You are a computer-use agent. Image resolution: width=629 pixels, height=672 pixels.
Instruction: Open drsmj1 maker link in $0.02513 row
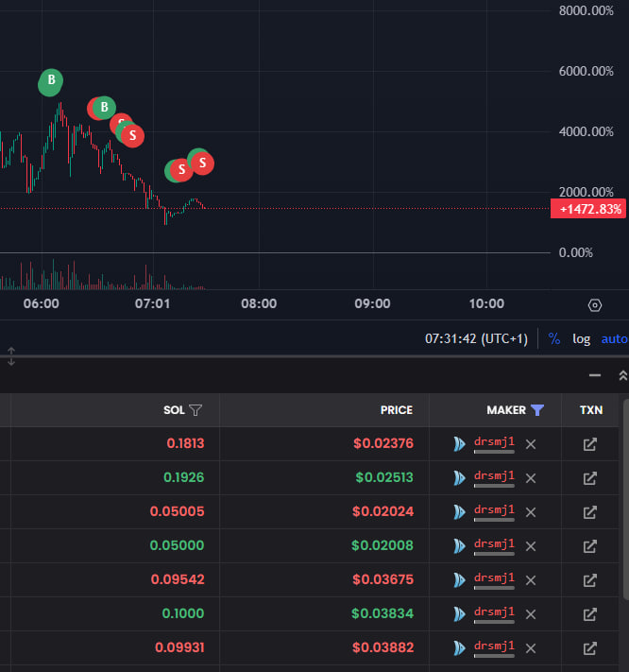[494, 476]
